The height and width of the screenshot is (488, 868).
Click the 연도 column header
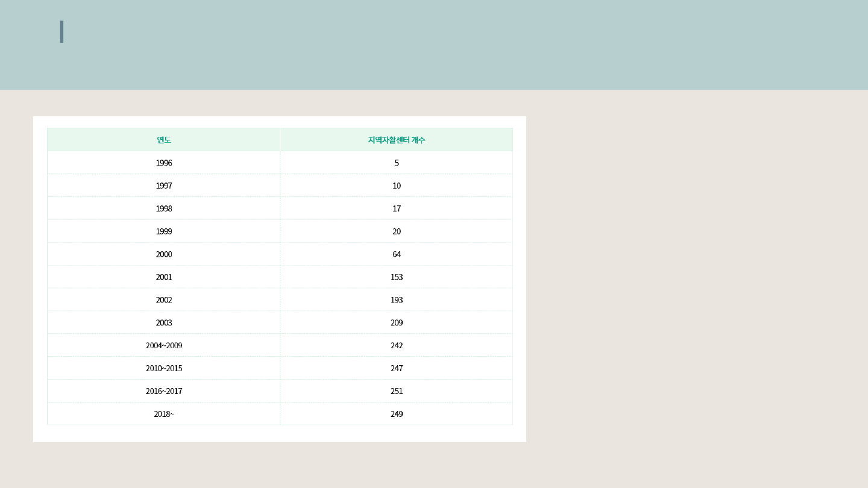[x=164, y=140]
